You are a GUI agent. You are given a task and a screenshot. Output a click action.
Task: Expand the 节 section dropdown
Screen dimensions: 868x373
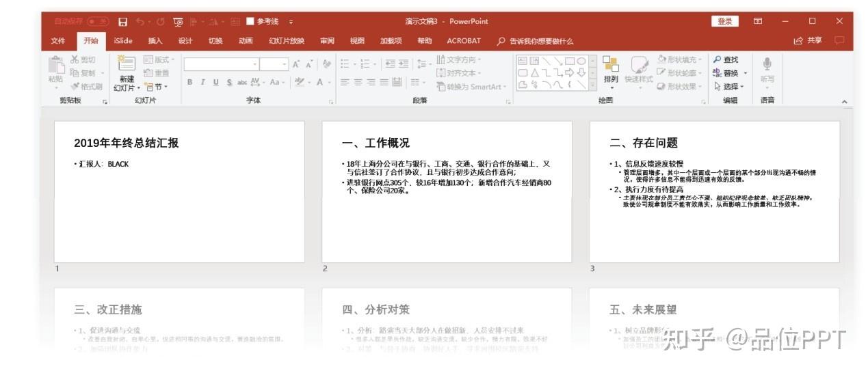point(155,87)
